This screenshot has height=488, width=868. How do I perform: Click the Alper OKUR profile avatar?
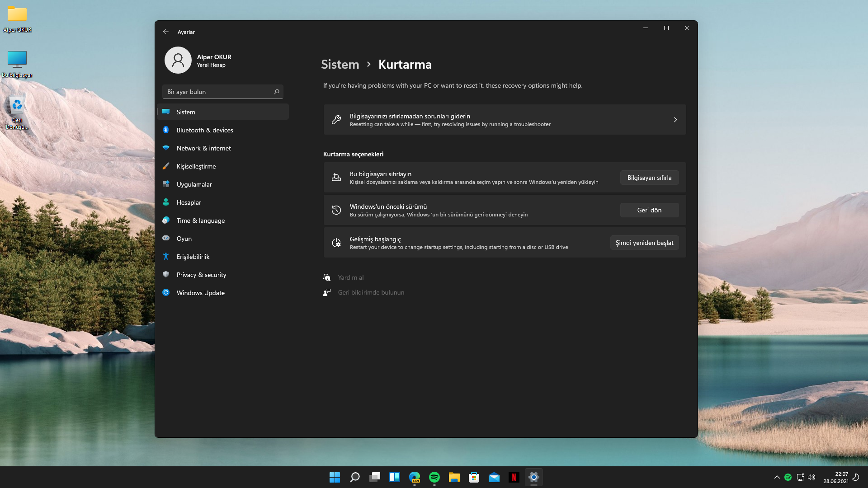pos(178,60)
